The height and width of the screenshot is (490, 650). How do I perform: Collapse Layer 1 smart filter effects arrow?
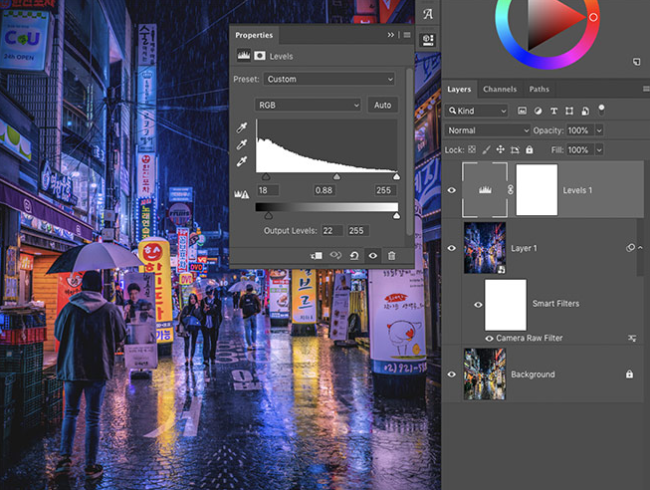[640, 247]
